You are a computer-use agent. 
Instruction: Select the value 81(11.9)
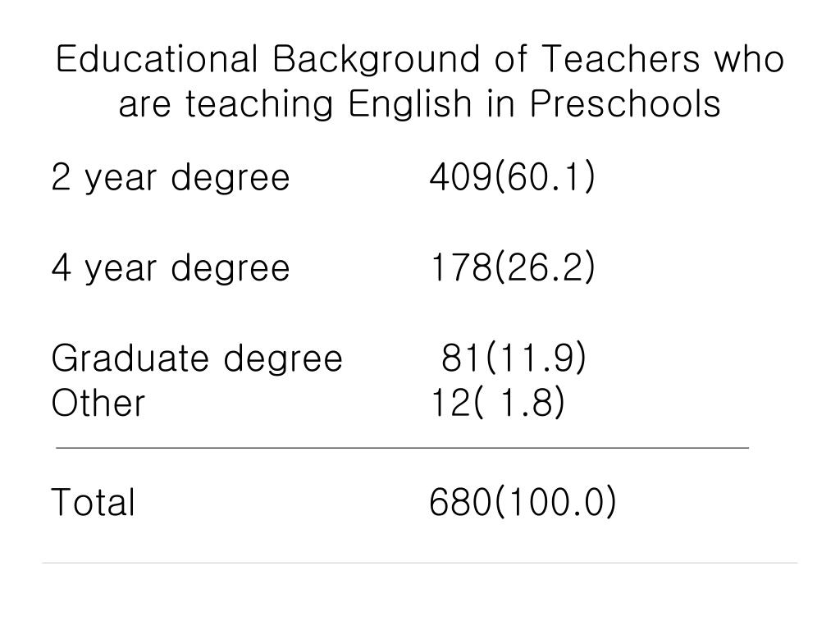(x=514, y=358)
